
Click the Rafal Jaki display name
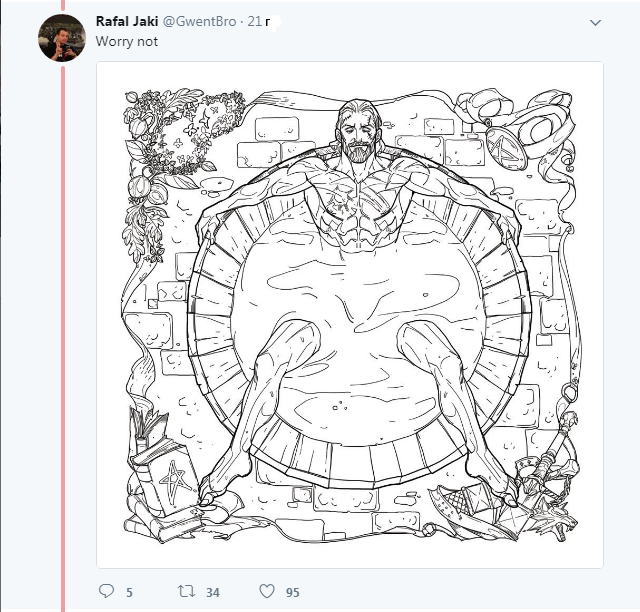pyautogui.click(x=124, y=21)
